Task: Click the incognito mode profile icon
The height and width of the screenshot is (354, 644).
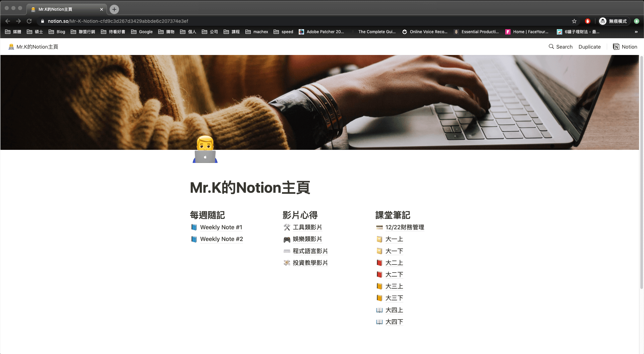Action: [603, 21]
